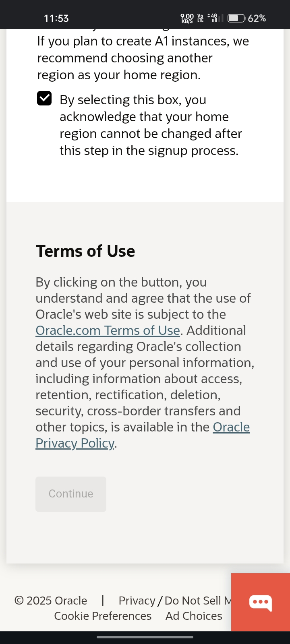The height and width of the screenshot is (644, 290).
Task: Open Cookie Preferences in the footer
Action: click(x=103, y=616)
